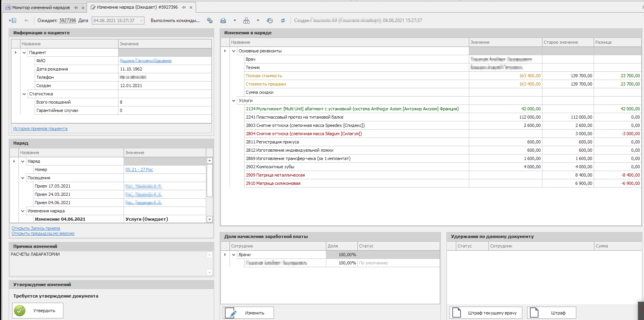Open the date dropdown field
The height and width of the screenshot is (320, 644).
(x=141, y=20)
